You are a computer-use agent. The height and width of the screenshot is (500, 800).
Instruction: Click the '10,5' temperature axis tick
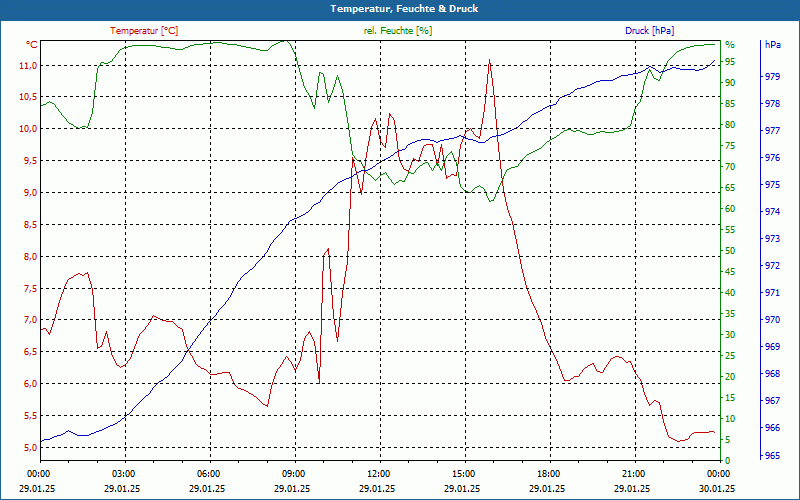point(28,97)
